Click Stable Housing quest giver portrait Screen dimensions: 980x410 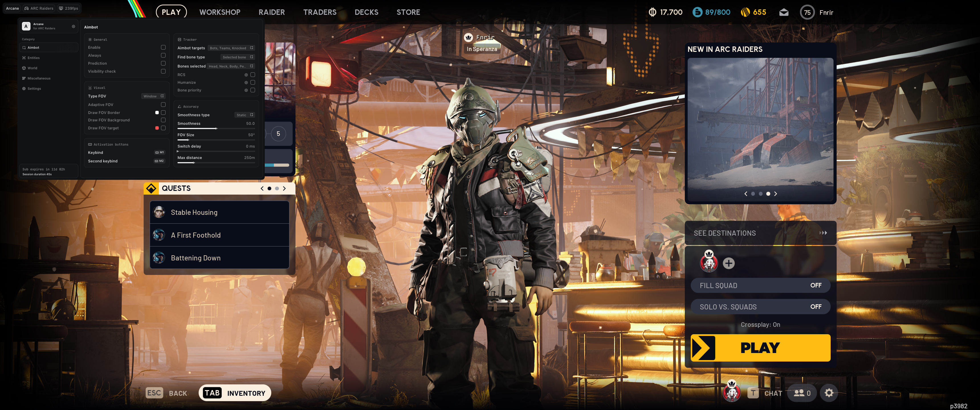[x=159, y=212]
